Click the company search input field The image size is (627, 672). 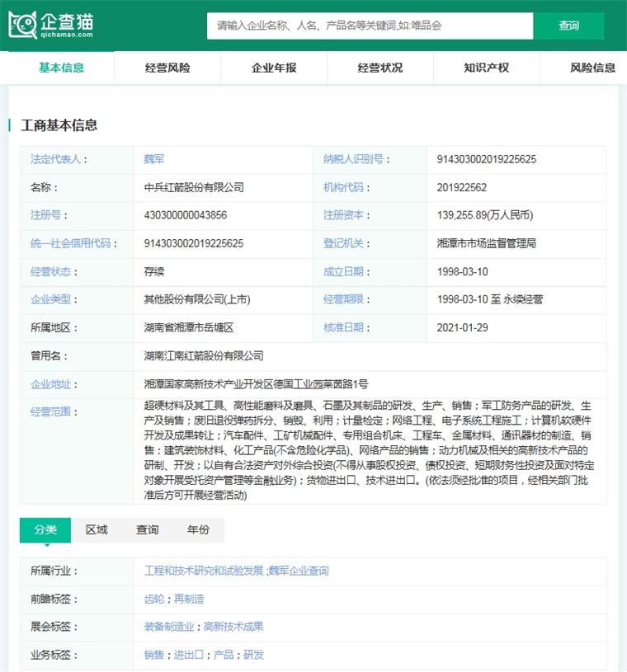click(370, 26)
